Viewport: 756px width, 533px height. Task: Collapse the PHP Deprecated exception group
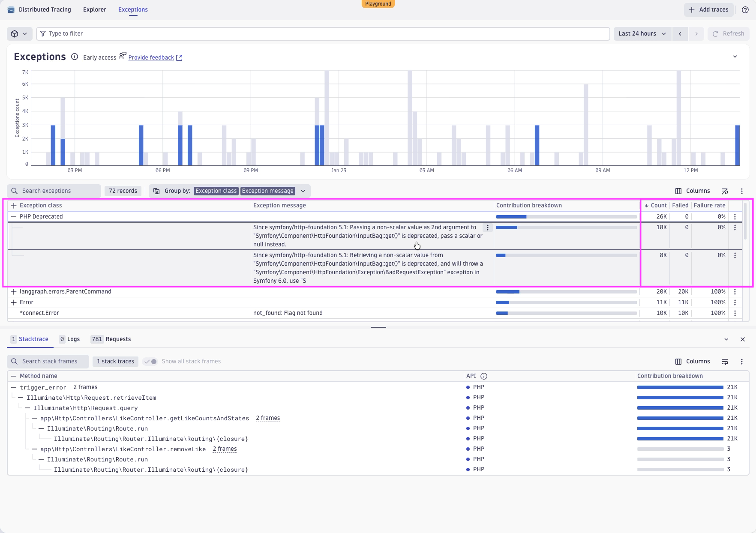[x=14, y=217]
